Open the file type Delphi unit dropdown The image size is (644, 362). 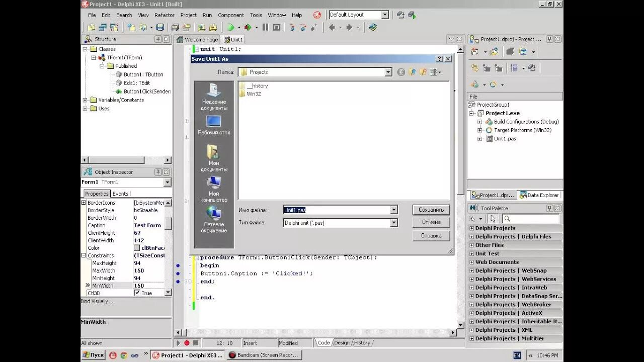(394, 223)
